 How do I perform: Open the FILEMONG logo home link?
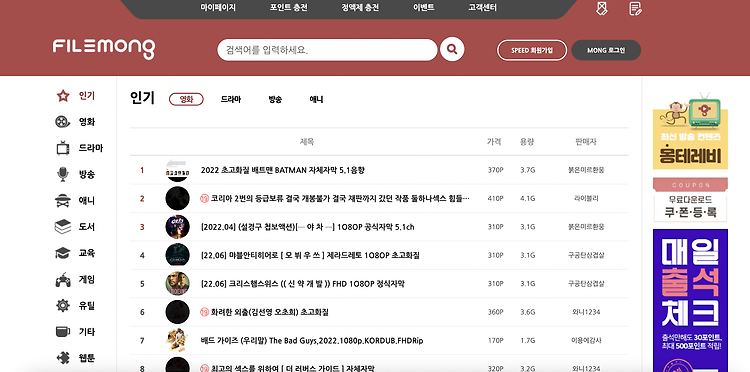coord(104,48)
